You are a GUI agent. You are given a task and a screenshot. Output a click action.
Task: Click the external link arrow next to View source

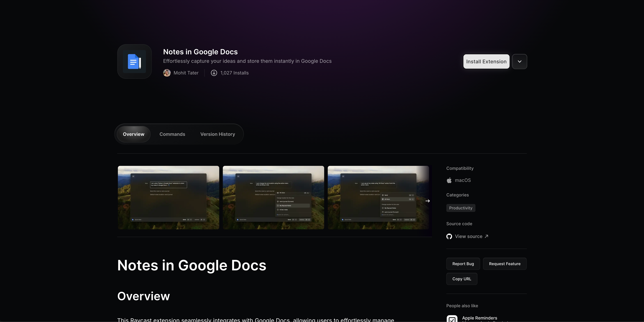click(486, 236)
